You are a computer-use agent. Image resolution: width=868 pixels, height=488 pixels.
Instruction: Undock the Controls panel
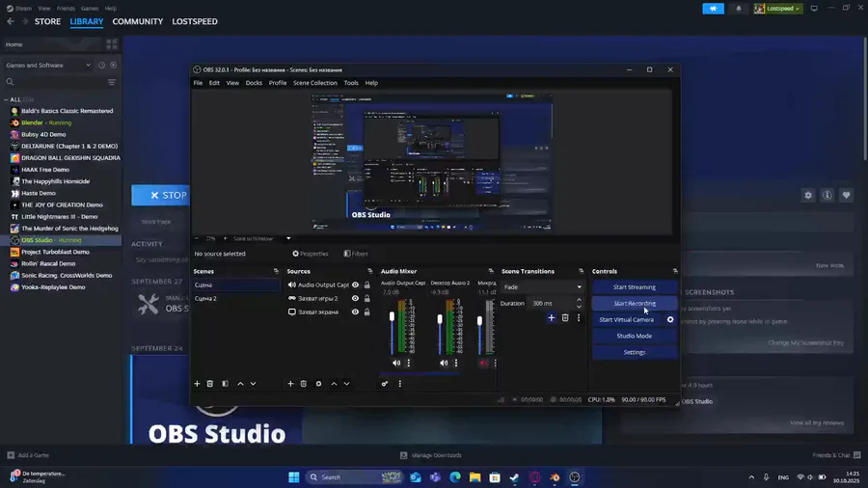point(675,271)
